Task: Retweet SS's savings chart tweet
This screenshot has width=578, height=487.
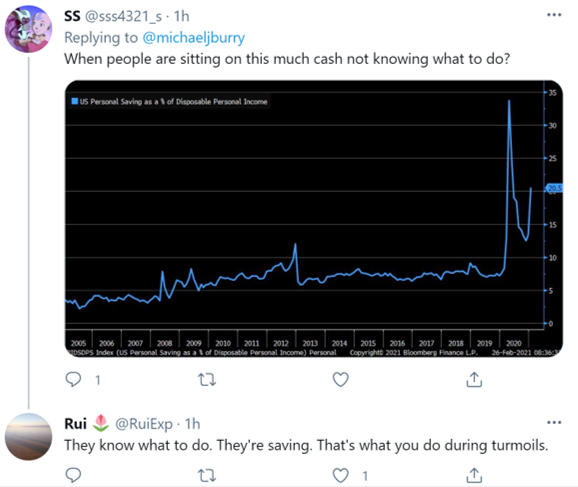Action: pyautogui.click(x=207, y=379)
